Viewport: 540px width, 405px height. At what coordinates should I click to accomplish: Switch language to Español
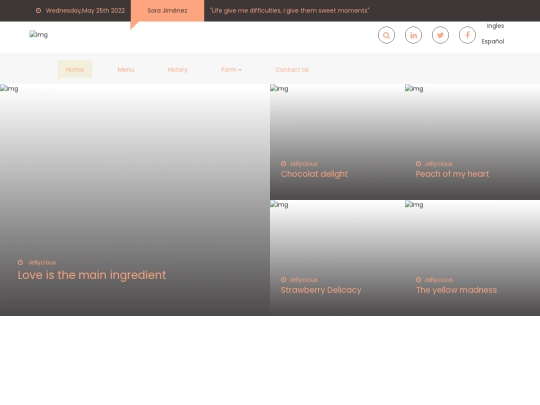click(493, 41)
